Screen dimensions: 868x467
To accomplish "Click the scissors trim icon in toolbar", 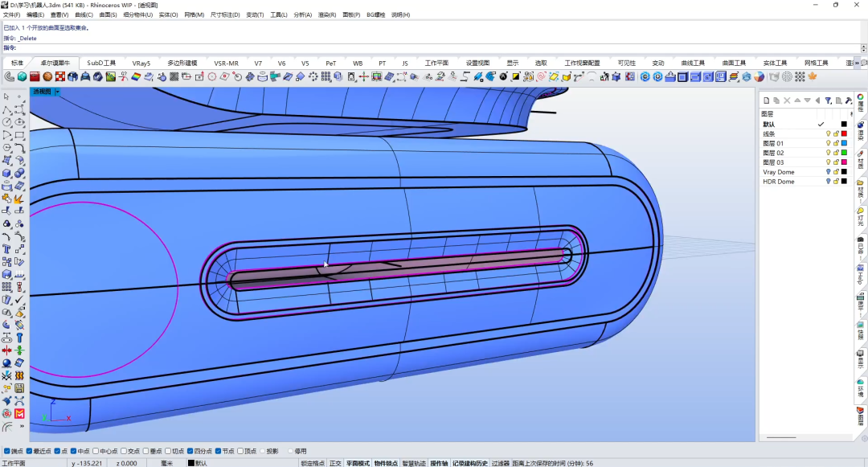I will point(123,77).
